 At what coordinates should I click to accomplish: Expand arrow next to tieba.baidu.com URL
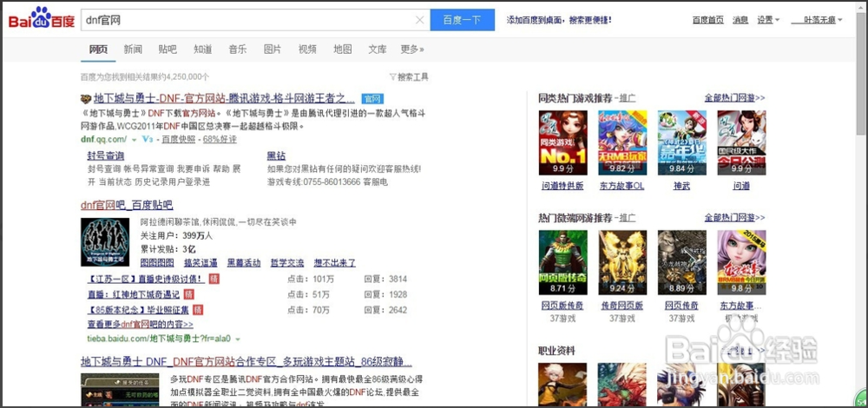click(238, 338)
